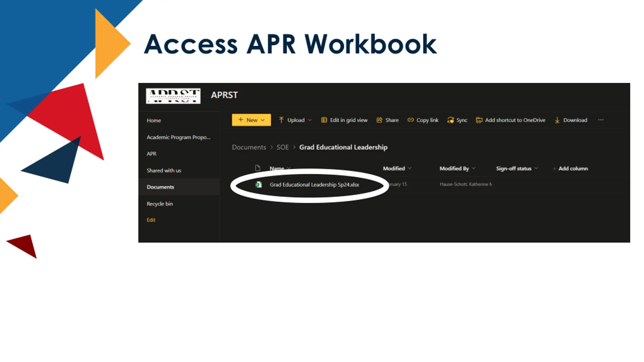Expand the Upload dropdown chevron

[310, 120]
